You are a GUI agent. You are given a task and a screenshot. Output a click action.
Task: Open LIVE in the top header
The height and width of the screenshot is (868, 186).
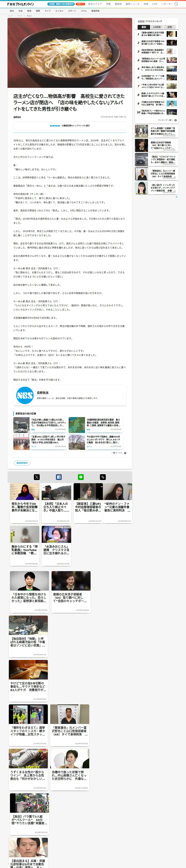[x=155, y=4]
